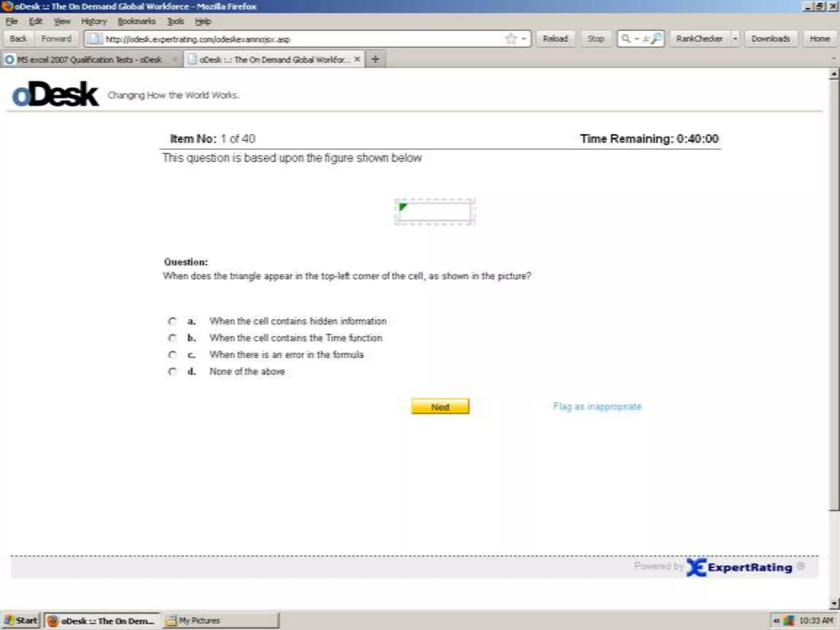Expand the RankChecker dropdown arrow
Image resolution: width=840 pixels, height=630 pixels.
(735, 39)
